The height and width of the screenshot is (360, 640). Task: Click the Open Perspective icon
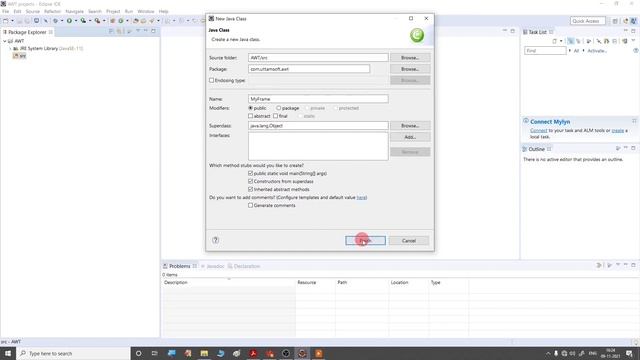[x=615, y=21]
